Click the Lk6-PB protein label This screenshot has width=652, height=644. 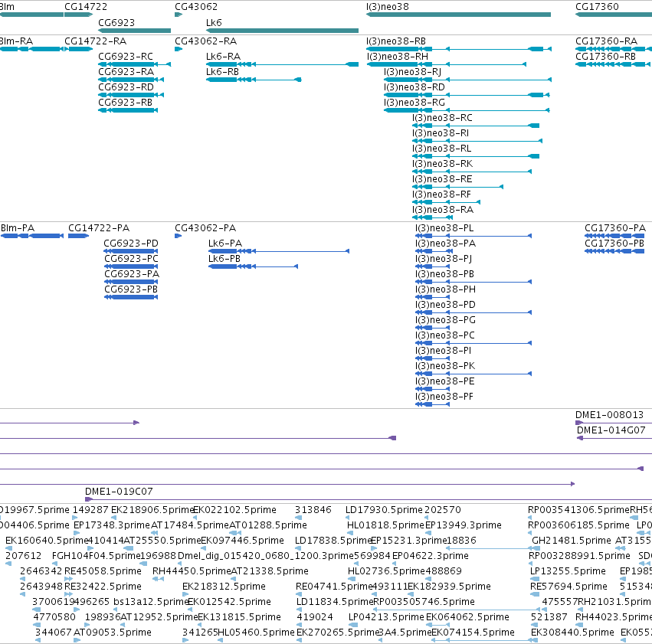coord(224,259)
